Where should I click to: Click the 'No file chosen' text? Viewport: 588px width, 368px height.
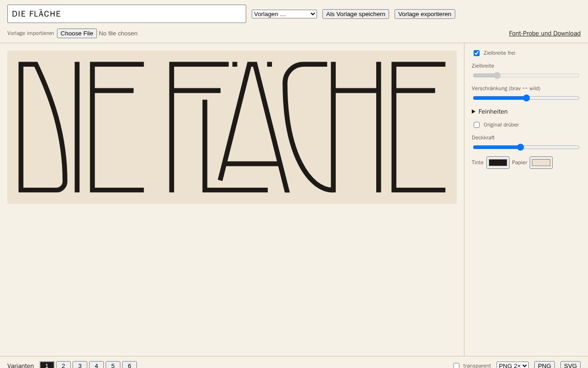(118, 34)
